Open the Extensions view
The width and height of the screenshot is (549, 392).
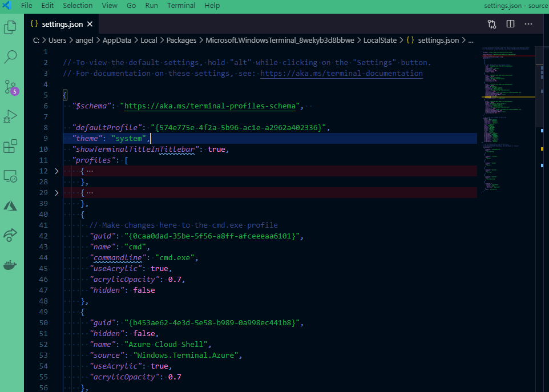10,146
